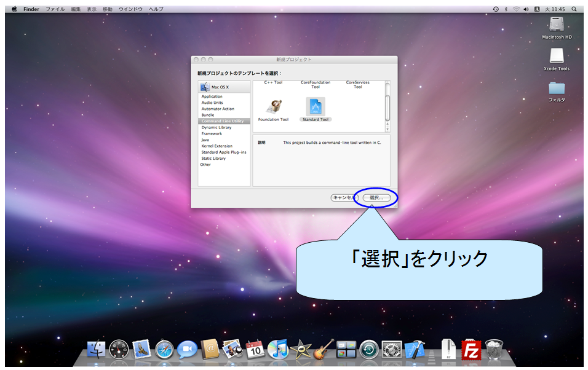
Task: Choose the C++ Tool template label
Action: 273,82
